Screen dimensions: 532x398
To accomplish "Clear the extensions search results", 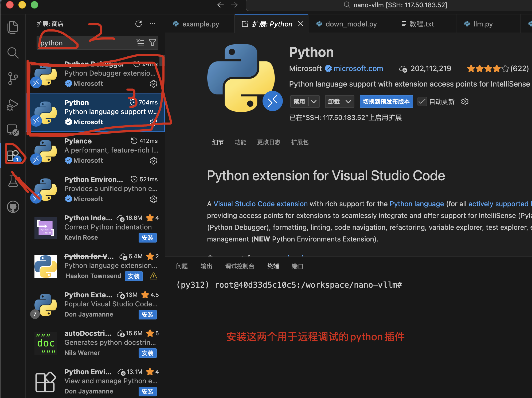I will (x=140, y=42).
